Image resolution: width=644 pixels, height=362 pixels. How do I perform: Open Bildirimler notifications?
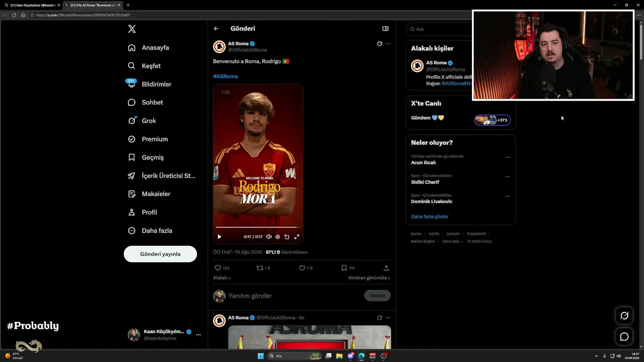(x=149, y=84)
